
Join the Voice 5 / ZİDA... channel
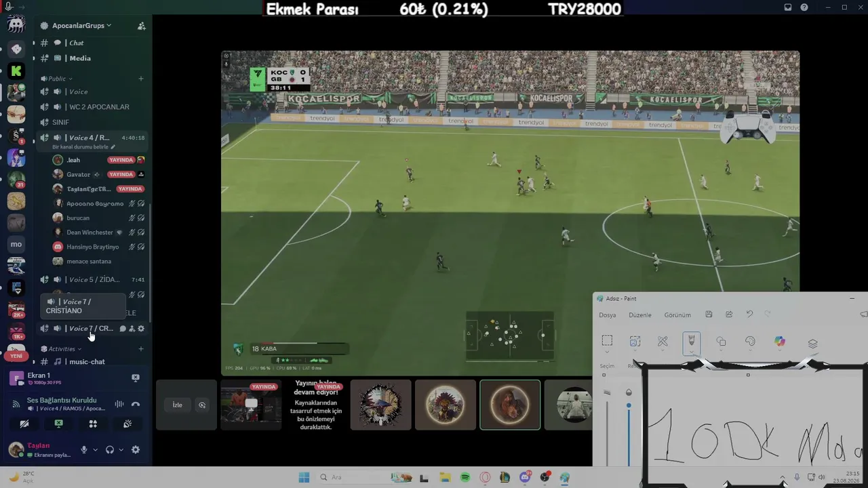[x=92, y=280]
